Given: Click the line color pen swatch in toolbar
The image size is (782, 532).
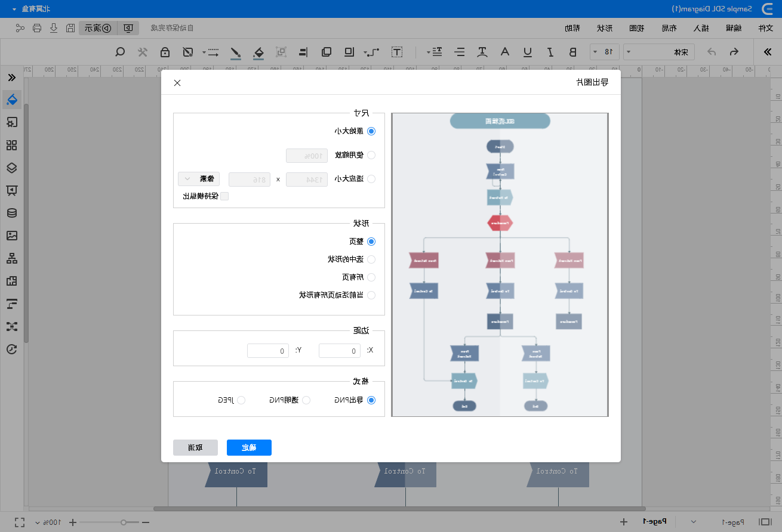Looking at the screenshot, I should click(x=236, y=52).
